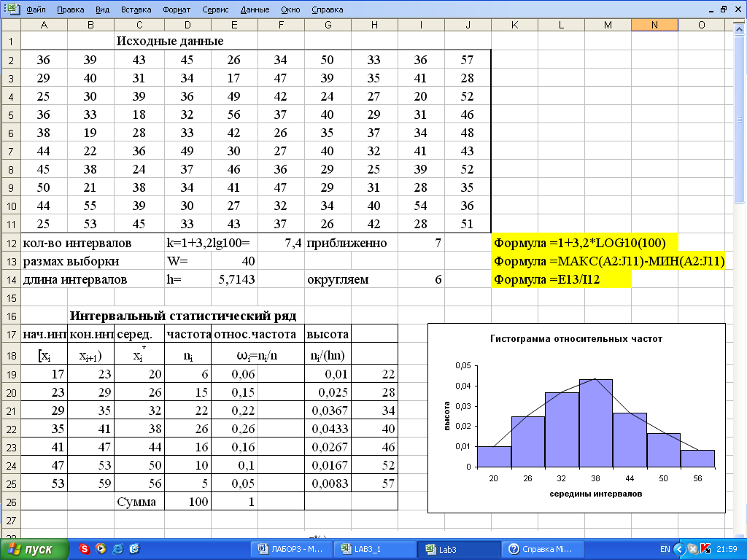Click the fourth quick launch icon
The height and width of the screenshot is (560, 747).
coord(134,549)
